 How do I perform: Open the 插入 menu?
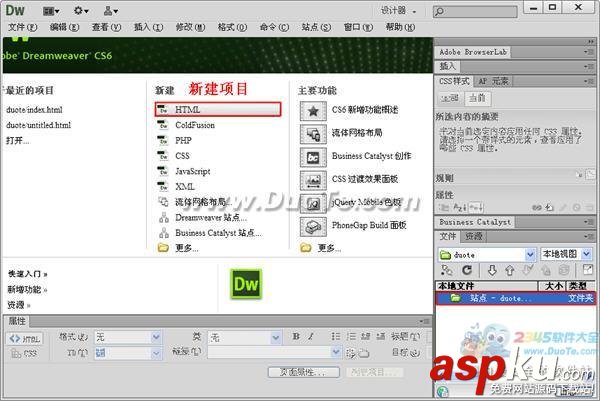pyautogui.click(x=148, y=27)
